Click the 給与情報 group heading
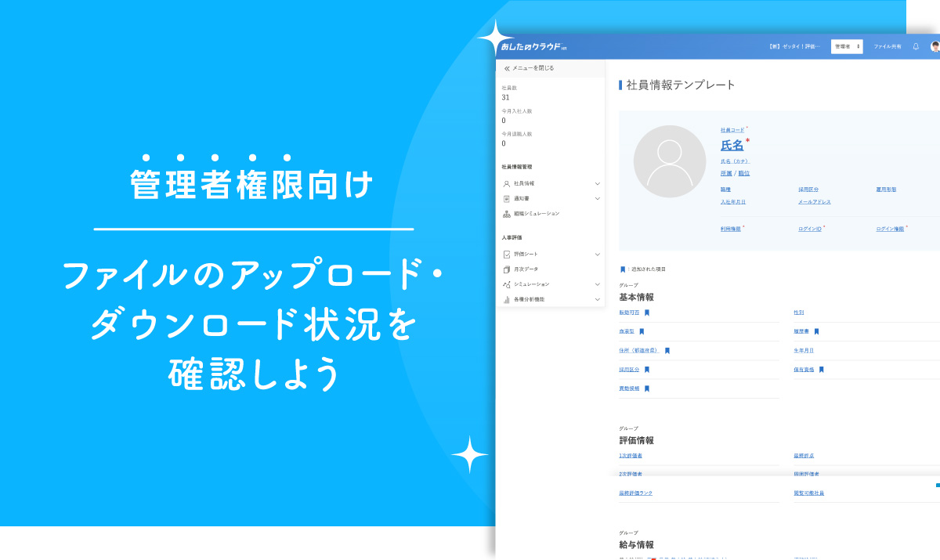 pyautogui.click(x=636, y=545)
